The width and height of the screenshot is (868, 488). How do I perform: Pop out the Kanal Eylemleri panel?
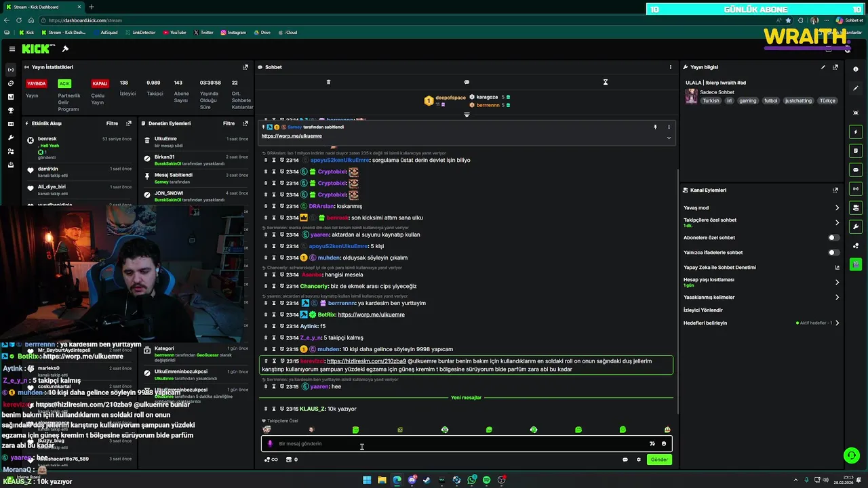click(x=835, y=190)
